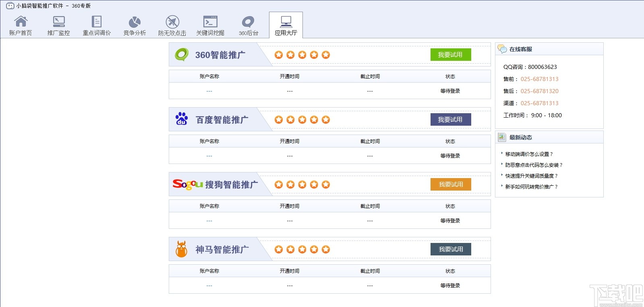Click first star rating of 百度智能推广
644x307 pixels.
(279, 120)
